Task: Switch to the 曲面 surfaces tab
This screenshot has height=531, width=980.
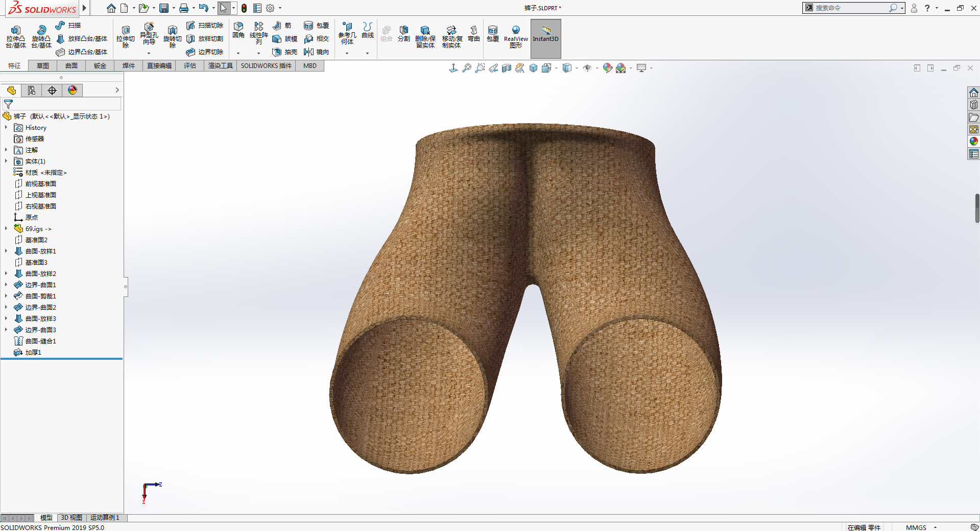Action: pos(71,66)
